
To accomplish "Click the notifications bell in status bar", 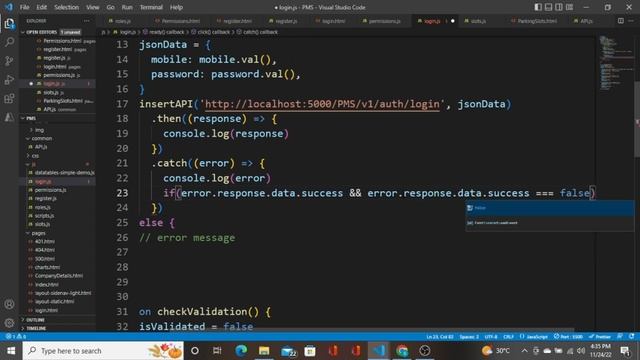I will pos(632,337).
